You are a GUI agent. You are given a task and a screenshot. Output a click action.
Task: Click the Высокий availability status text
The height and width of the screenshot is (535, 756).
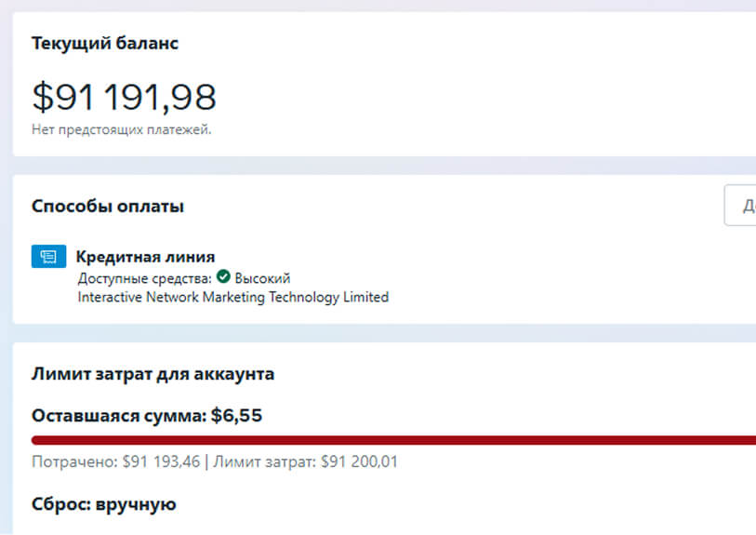click(x=262, y=278)
